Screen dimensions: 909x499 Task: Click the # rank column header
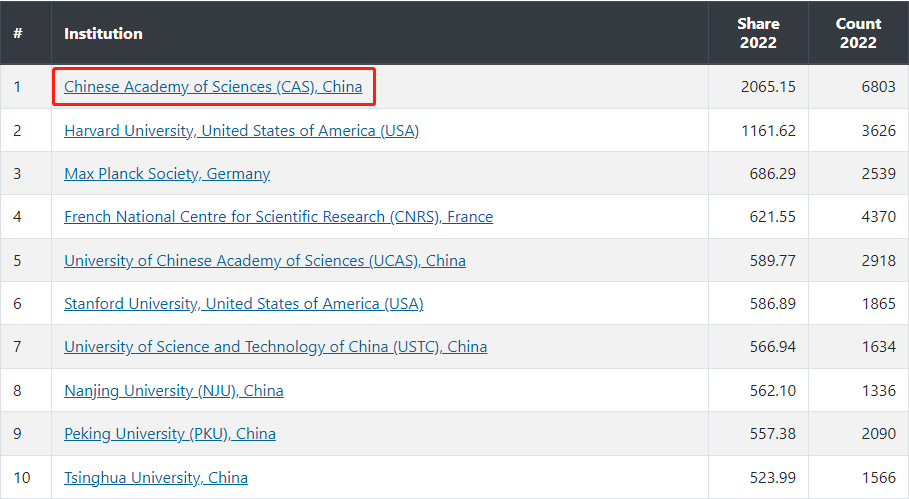17,33
